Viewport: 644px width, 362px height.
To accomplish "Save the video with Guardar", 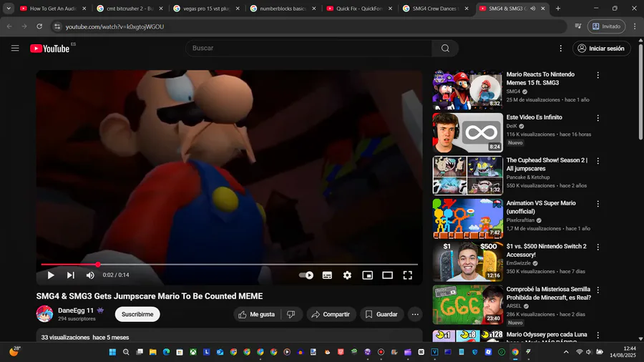I will [x=382, y=314].
